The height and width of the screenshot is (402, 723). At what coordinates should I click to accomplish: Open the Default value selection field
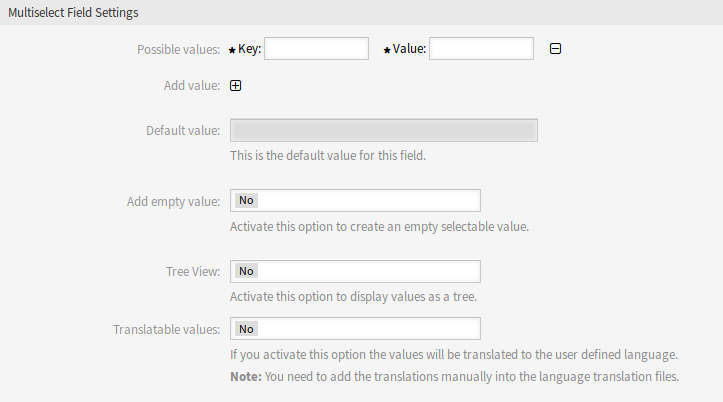384,130
